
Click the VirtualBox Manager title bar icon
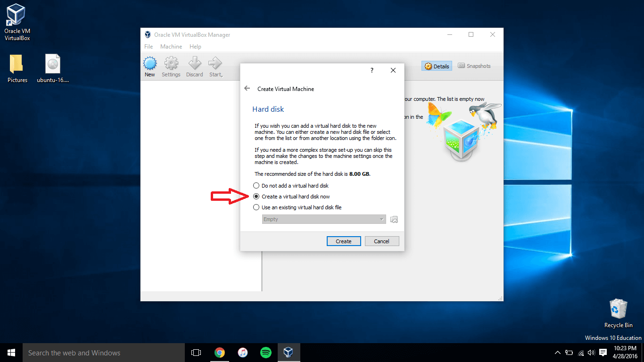148,35
